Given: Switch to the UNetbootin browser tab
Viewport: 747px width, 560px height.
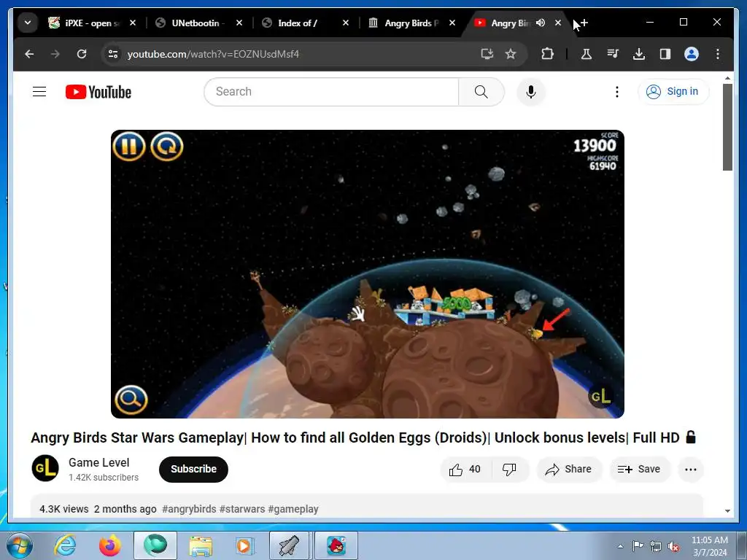Looking at the screenshot, I should pos(199,23).
